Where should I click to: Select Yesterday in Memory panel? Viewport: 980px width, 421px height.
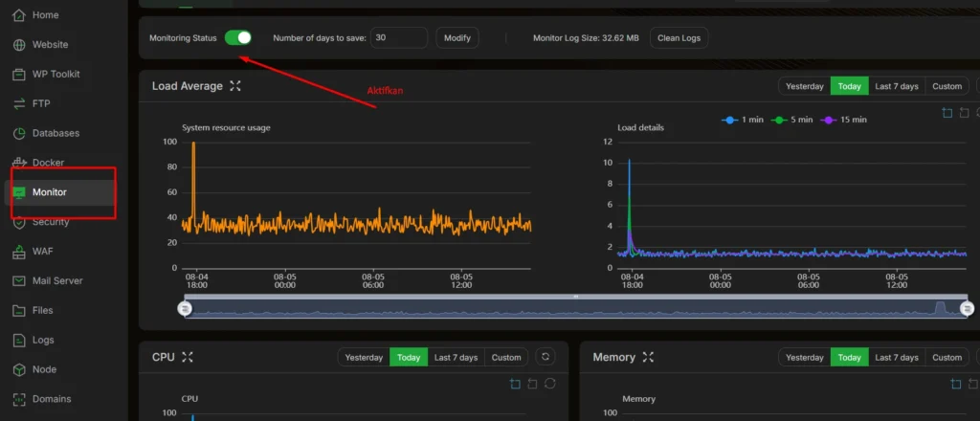coord(804,357)
